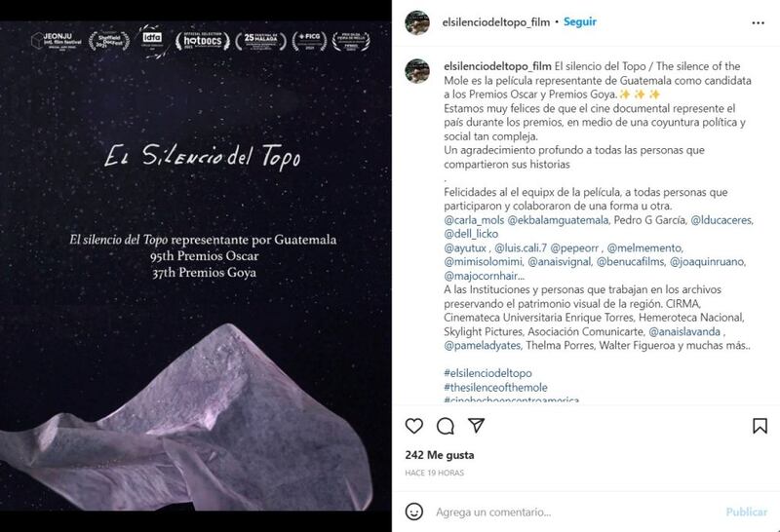This screenshot has height=532, width=780.
Task: Share the post with the paper plane icon
Action: coord(477,426)
